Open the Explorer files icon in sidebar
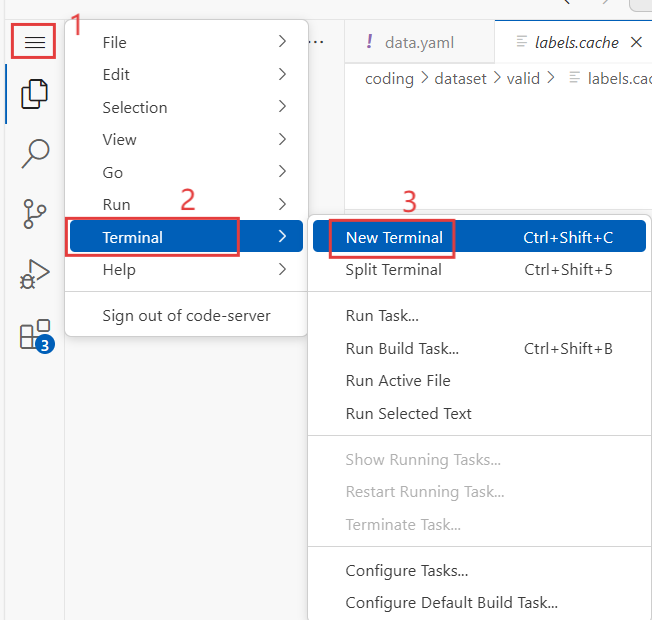Screen dimensions: 652x620 pos(35,94)
